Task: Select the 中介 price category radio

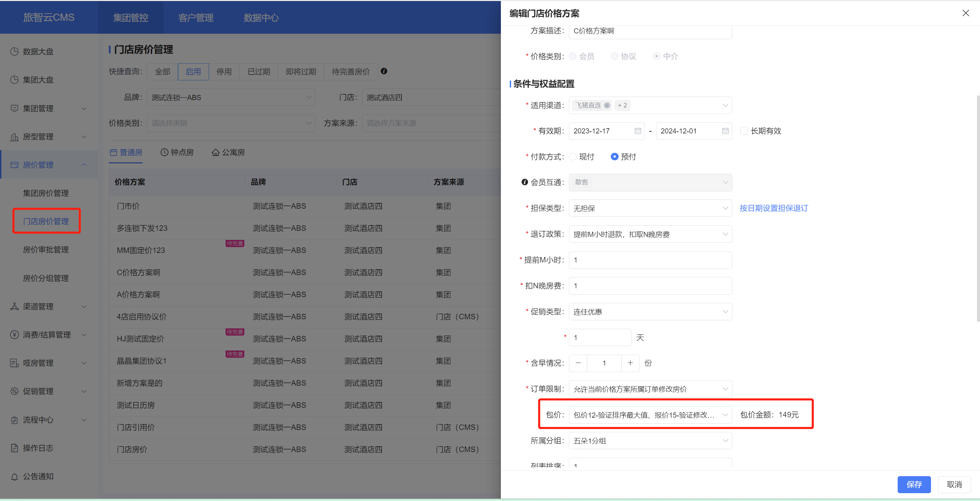Action: 656,56
